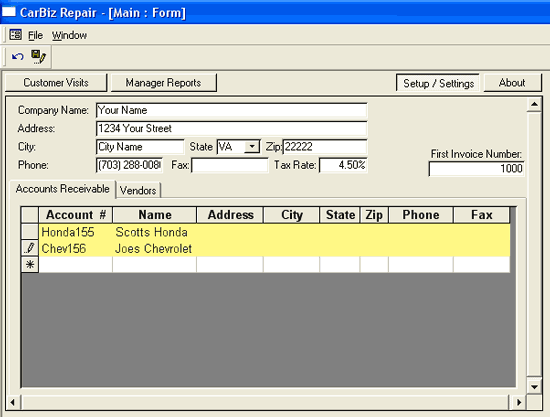Select the row selector beside Honda155
The height and width of the screenshot is (417, 550).
30,232
